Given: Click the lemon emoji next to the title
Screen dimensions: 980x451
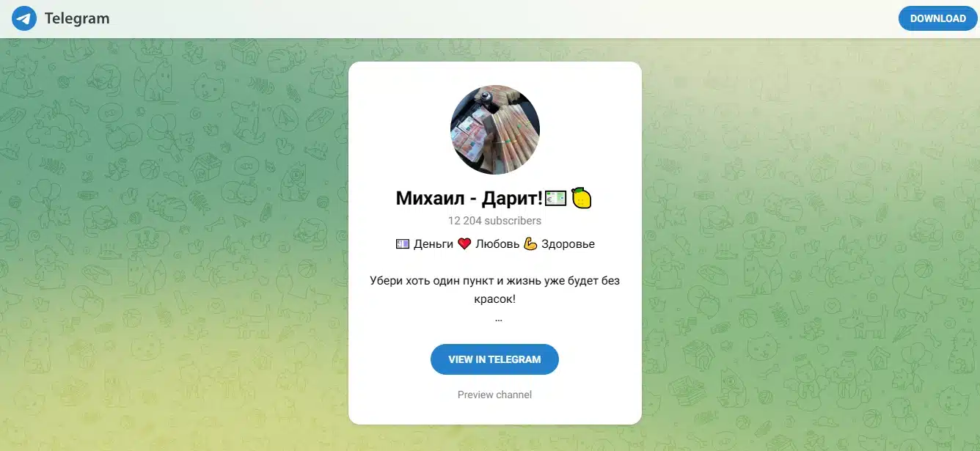Looking at the screenshot, I should point(582,198).
